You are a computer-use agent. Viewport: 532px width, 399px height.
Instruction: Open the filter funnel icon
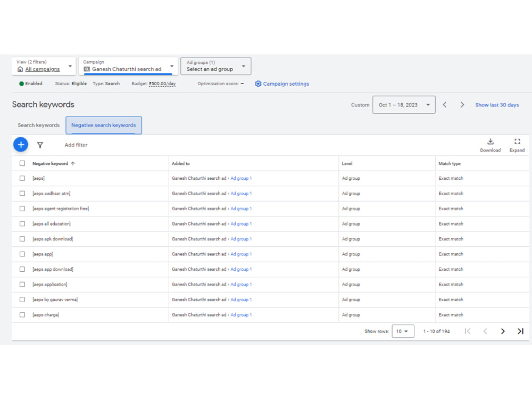click(40, 145)
